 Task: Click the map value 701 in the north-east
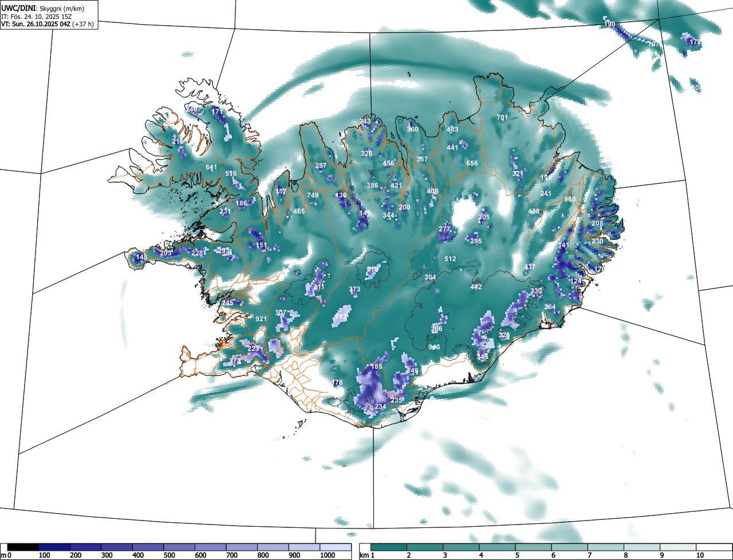coord(502,117)
